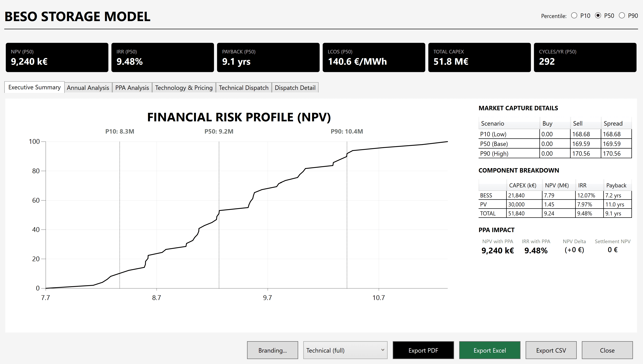The width and height of the screenshot is (643, 364).
Task: Select the Dispatch Detail tab
Action: (x=295, y=87)
